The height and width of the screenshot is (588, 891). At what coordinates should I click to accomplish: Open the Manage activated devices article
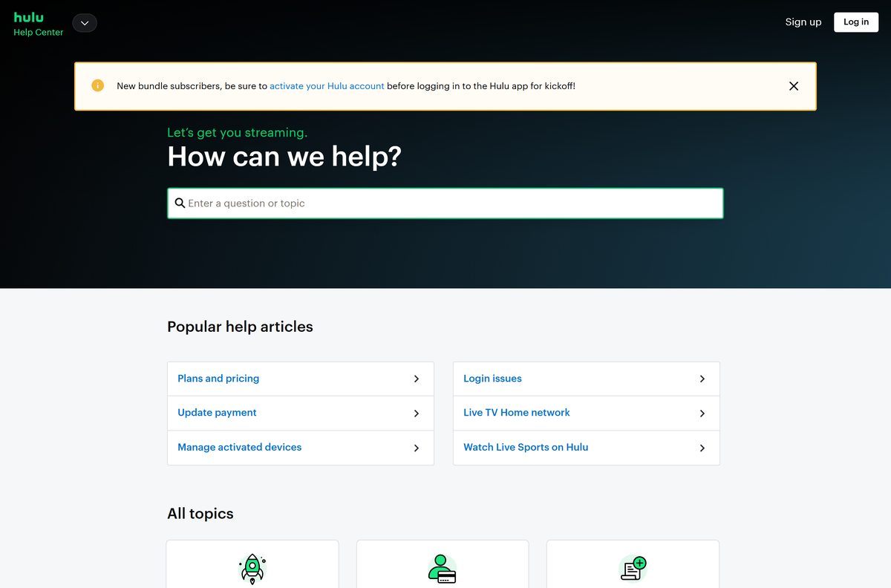pos(301,448)
